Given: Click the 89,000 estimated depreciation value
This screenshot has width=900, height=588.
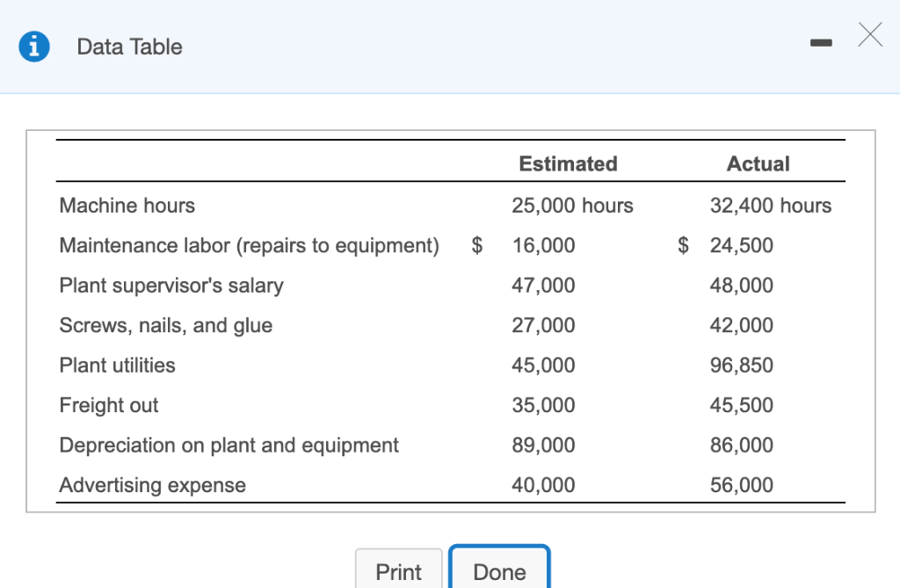Looking at the screenshot, I should click(x=543, y=445).
